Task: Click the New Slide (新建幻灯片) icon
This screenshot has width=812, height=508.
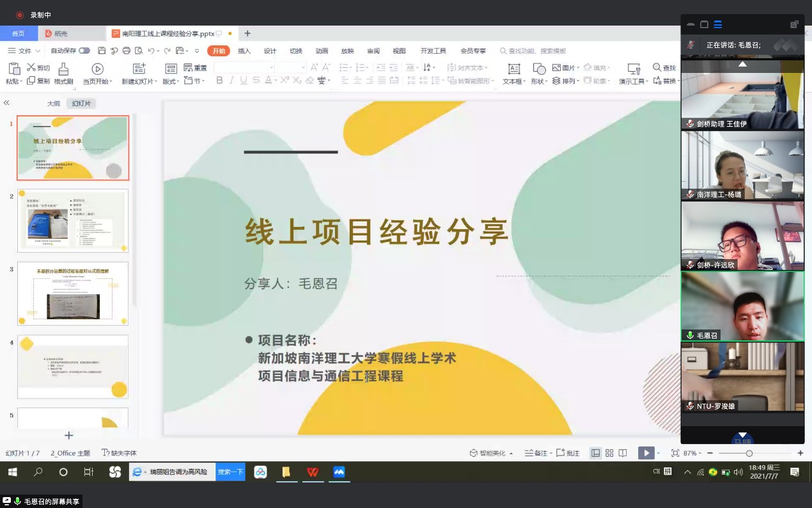Action: pos(139,69)
